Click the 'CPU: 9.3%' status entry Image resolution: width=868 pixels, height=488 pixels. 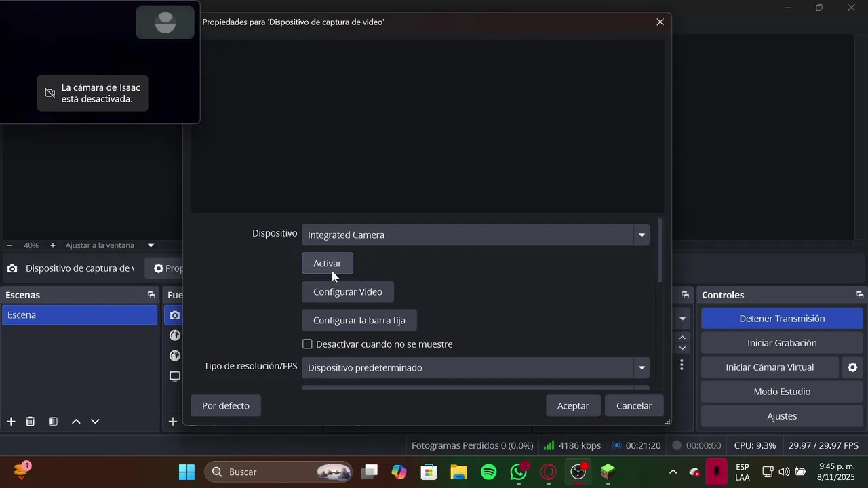pos(755,445)
